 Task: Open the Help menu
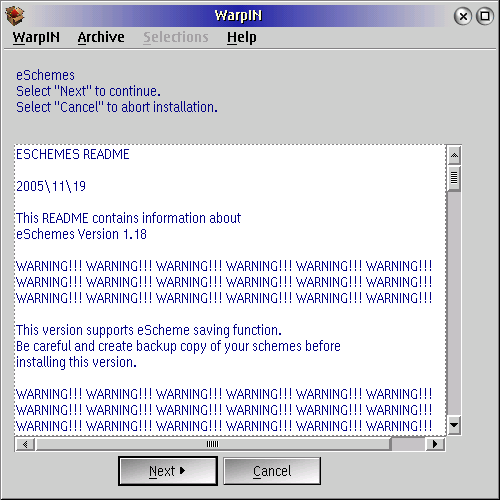242,37
